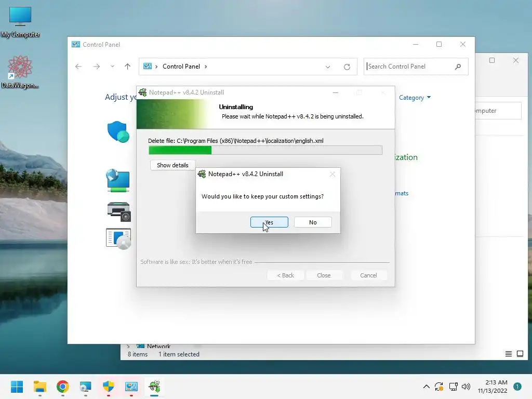
Task: Minimize the Notepad++ Uninstall window
Action: [335, 92]
